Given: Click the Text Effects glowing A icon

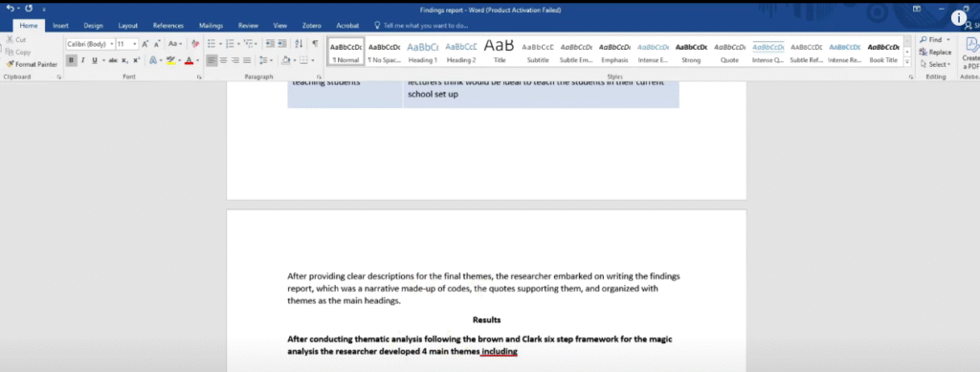Looking at the screenshot, I should coord(152,60).
